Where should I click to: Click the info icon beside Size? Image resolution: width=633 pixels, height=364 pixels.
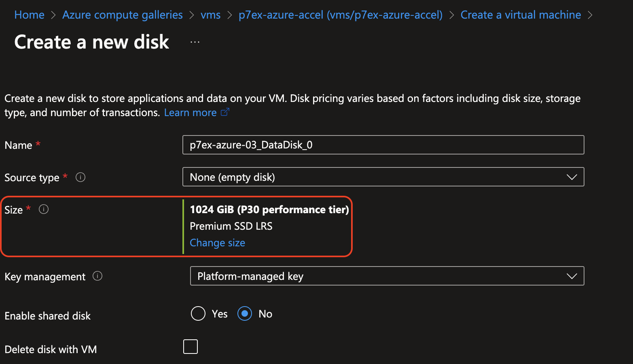click(44, 209)
